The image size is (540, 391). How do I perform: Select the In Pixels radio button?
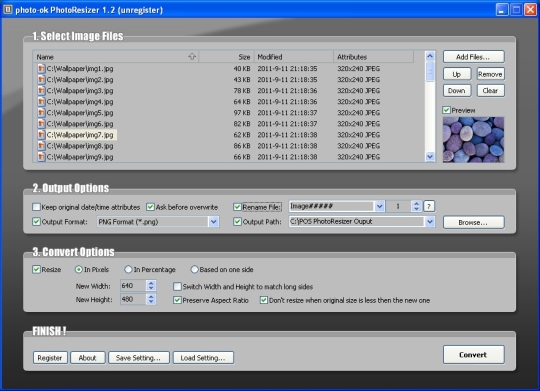[79, 269]
